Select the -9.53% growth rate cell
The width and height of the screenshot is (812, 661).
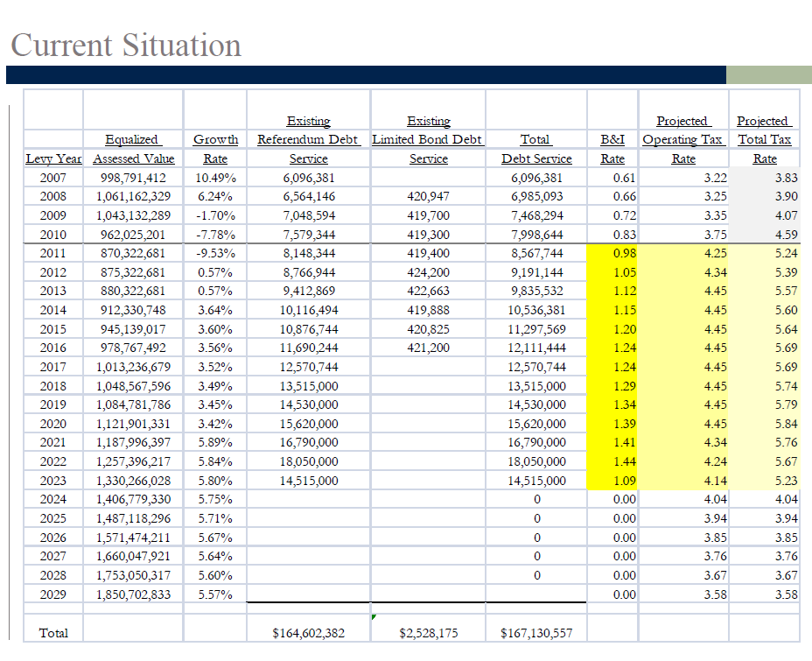pos(215,253)
